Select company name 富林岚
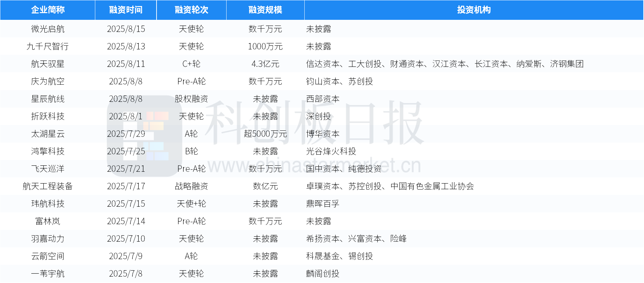644x283 pixels. coord(48,221)
